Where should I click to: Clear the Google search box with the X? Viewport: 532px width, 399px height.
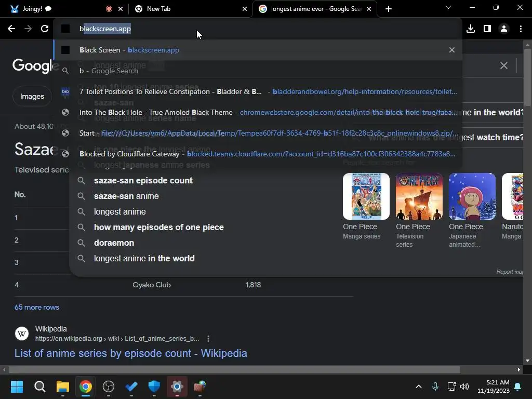coord(504,65)
